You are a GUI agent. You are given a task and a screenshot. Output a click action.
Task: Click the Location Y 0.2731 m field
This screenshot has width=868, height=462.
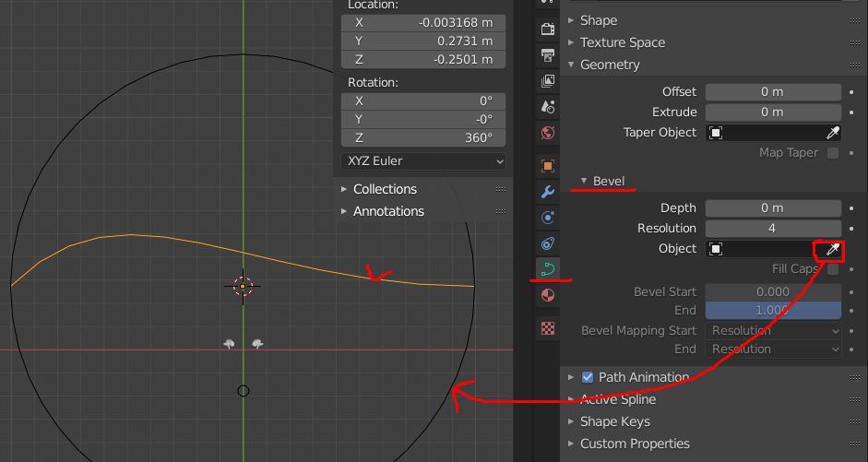coord(423,41)
